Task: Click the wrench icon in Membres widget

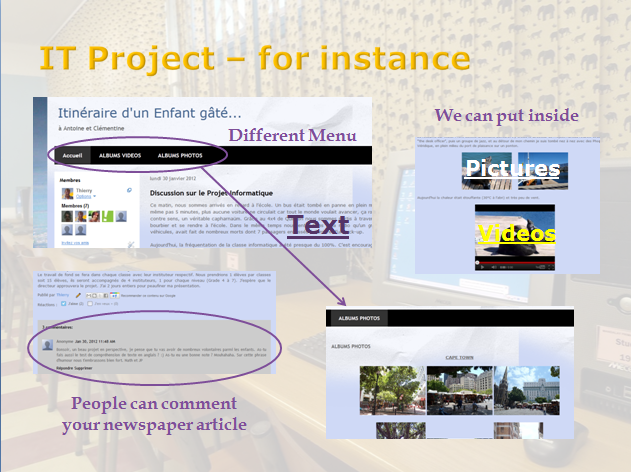Action: [131, 244]
